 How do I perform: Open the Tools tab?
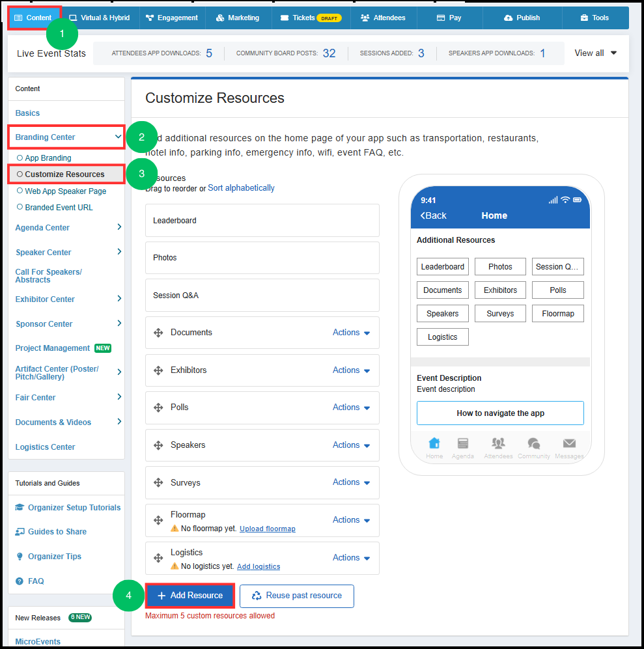(595, 18)
